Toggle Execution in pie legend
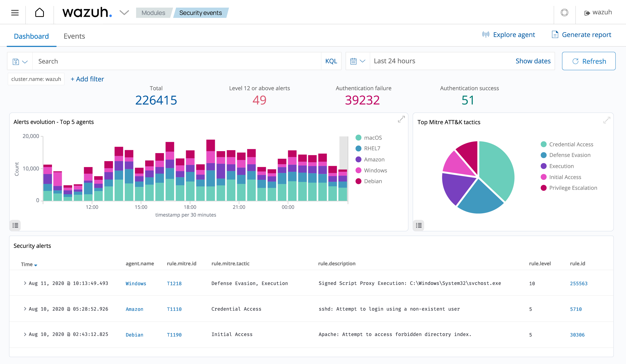 [x=557, y=166]
